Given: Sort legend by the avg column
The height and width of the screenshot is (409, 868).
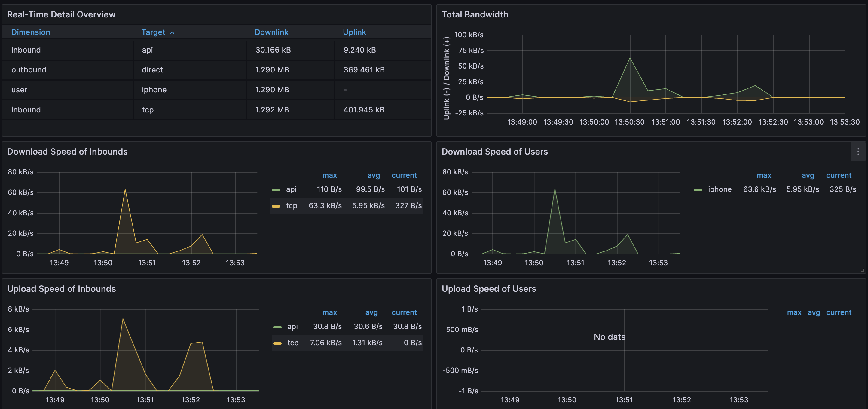Looking at the screenshot, I should pyautogui.click(x=373, y=175).
